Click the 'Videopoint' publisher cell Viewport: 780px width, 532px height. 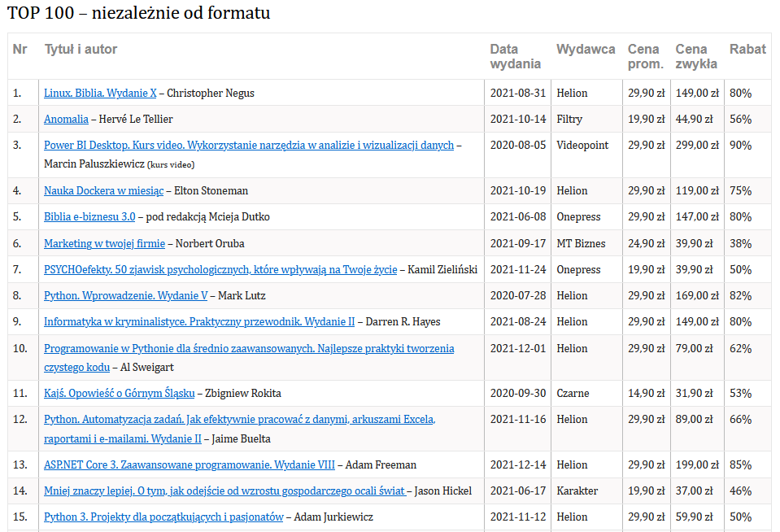pos(582,146)
